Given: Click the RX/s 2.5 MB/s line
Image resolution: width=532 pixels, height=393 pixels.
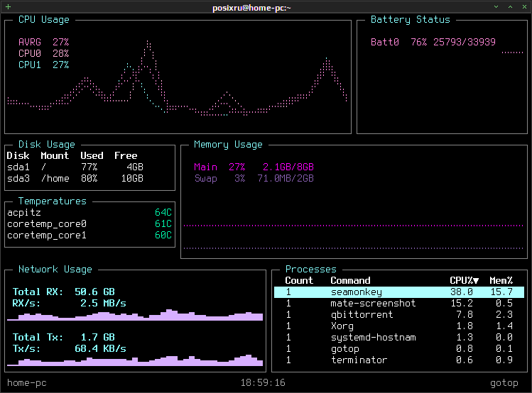Looking at the screenshot, I should point(69,303).
